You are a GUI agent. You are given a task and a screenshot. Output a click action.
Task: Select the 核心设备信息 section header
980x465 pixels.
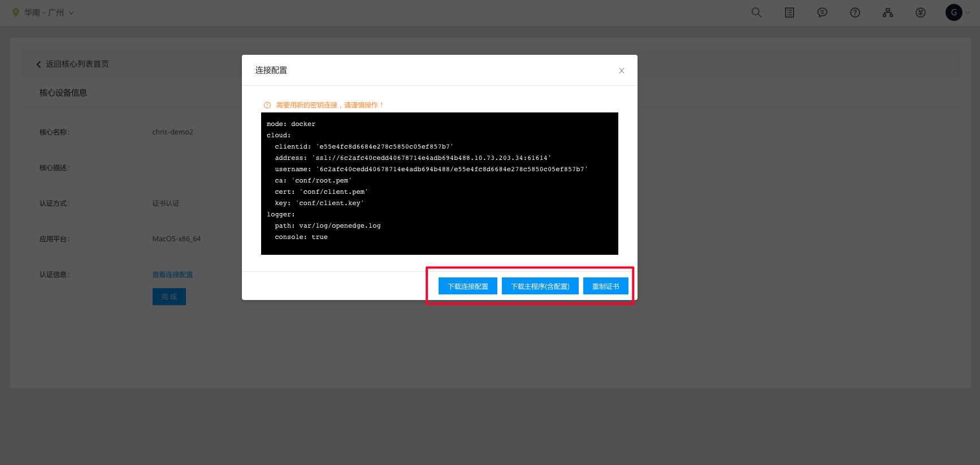pos(63,93)
